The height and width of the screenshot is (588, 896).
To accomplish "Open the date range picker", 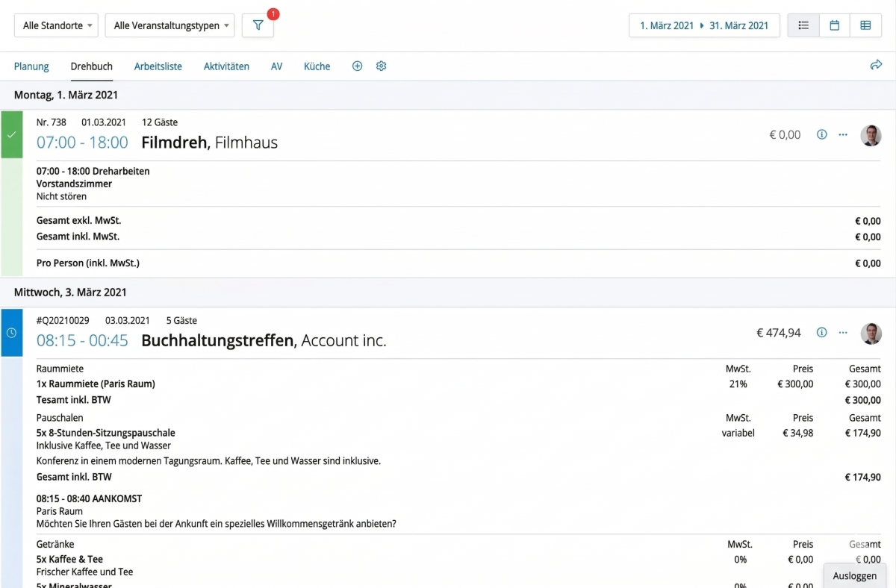I will point(704,25).
